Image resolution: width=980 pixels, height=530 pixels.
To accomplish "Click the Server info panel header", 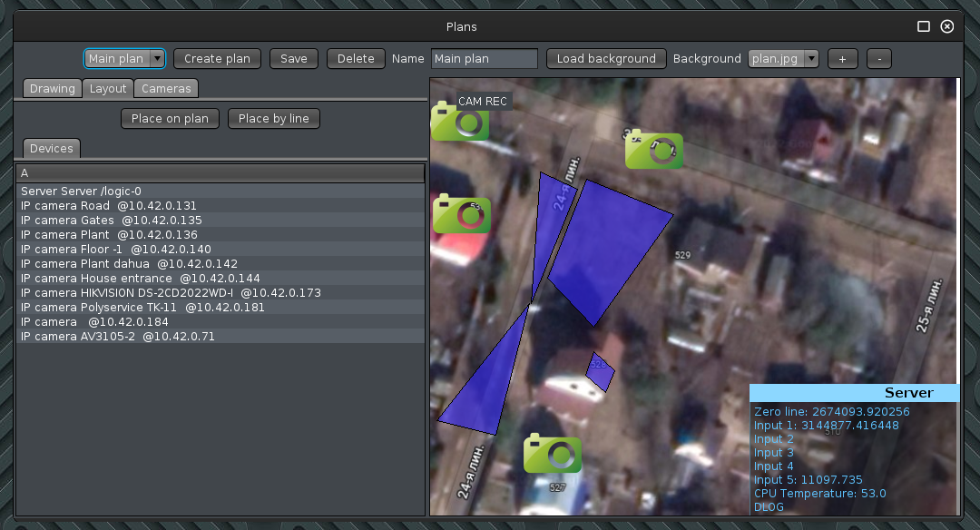I will pos(853,393).
